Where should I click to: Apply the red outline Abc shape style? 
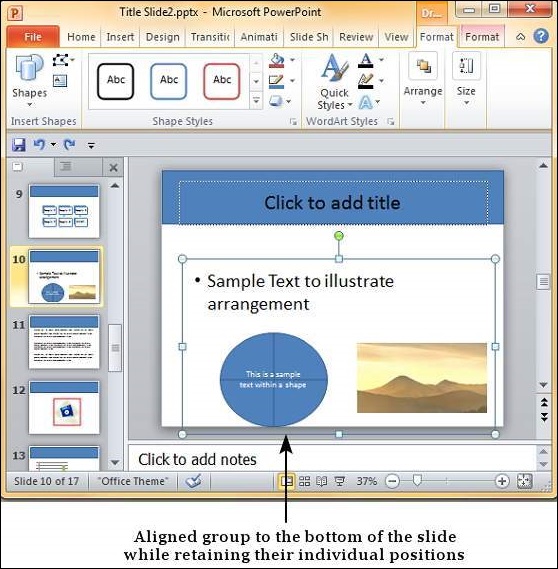(x=222, y=81)
